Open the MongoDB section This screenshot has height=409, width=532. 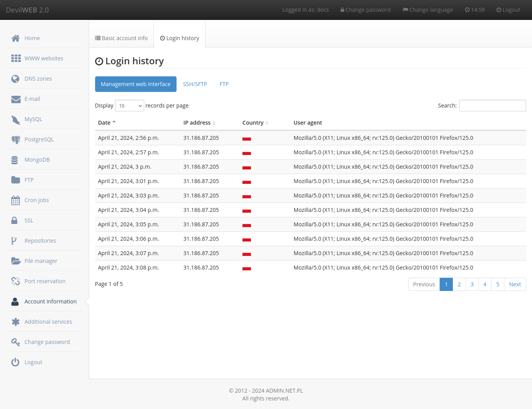pyautogui.click(x=37, y=159)
